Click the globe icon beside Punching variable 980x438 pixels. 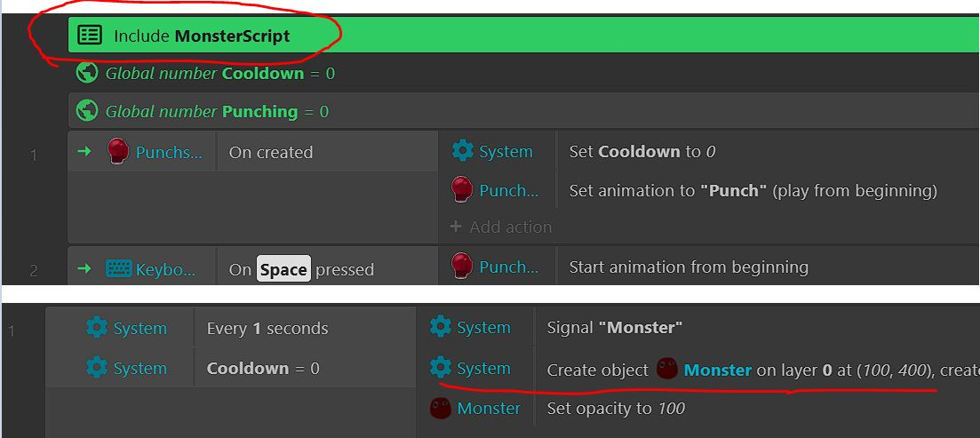tap(87, 111)
